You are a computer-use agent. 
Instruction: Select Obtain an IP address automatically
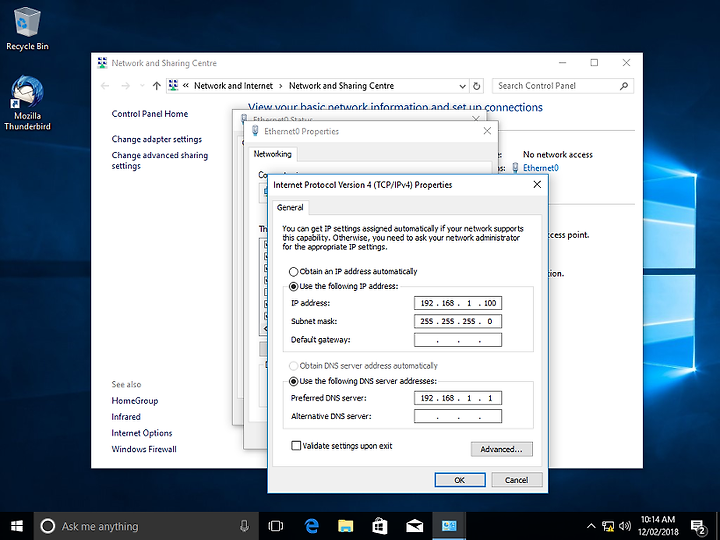[353, 271]
